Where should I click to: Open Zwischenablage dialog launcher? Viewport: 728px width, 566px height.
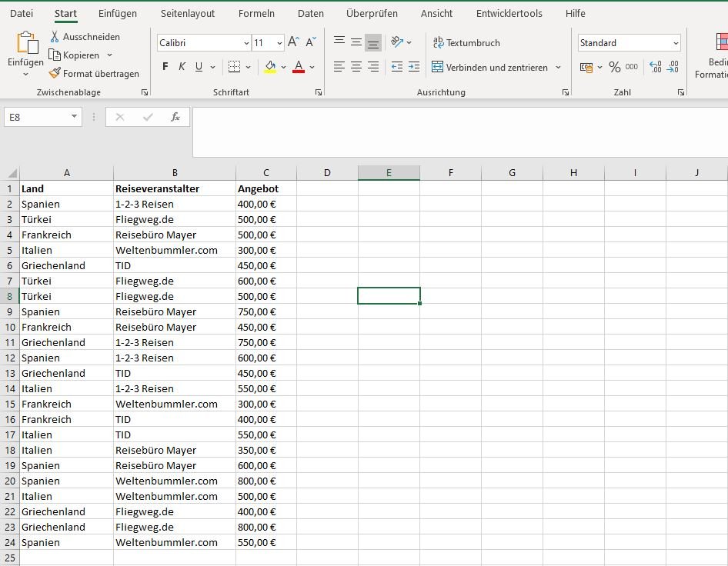(x=145, y=92)
